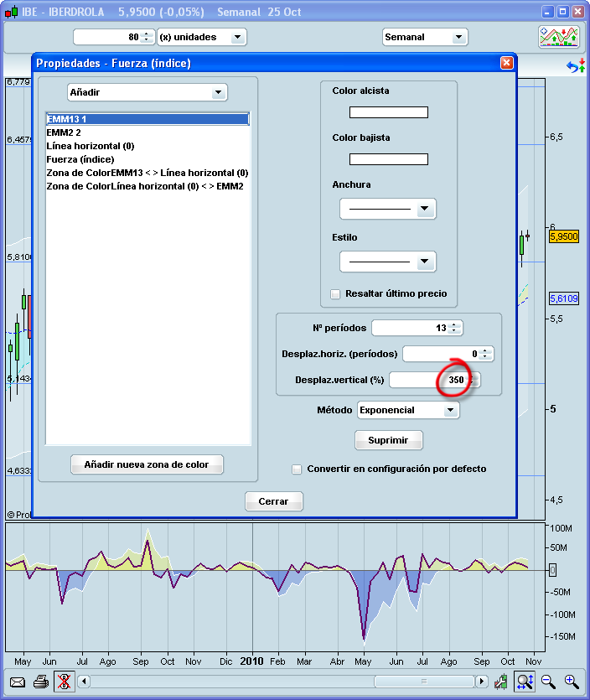
Task: Select EMM13 1 in the list
Action: (147, 119)
